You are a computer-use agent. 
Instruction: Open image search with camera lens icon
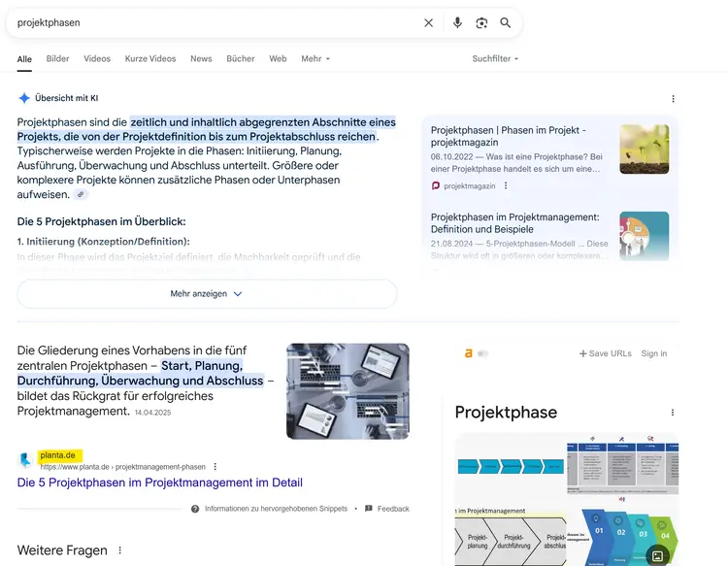(481, 22)
